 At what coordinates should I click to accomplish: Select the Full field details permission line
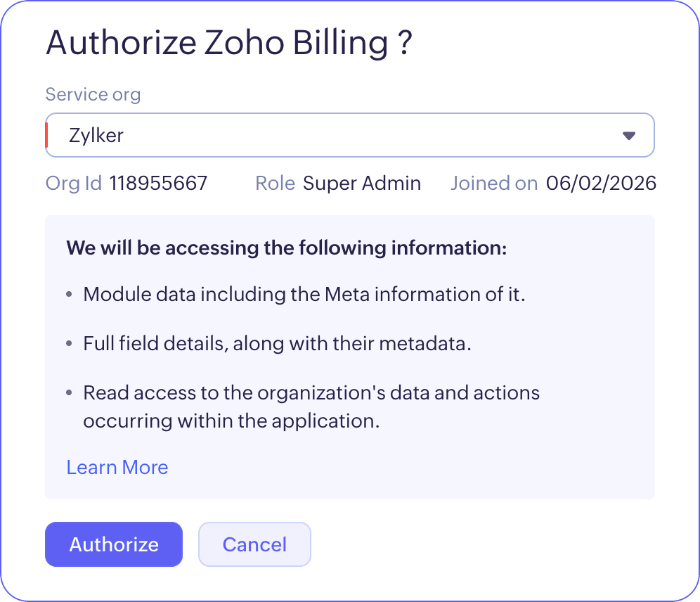pyautogui.click(x=277, y=345)
